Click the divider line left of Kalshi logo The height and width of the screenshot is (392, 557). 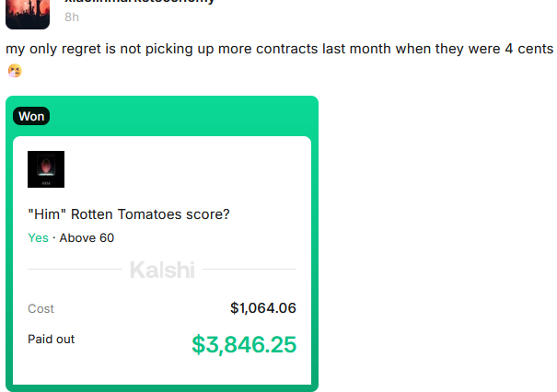(74, 270)
